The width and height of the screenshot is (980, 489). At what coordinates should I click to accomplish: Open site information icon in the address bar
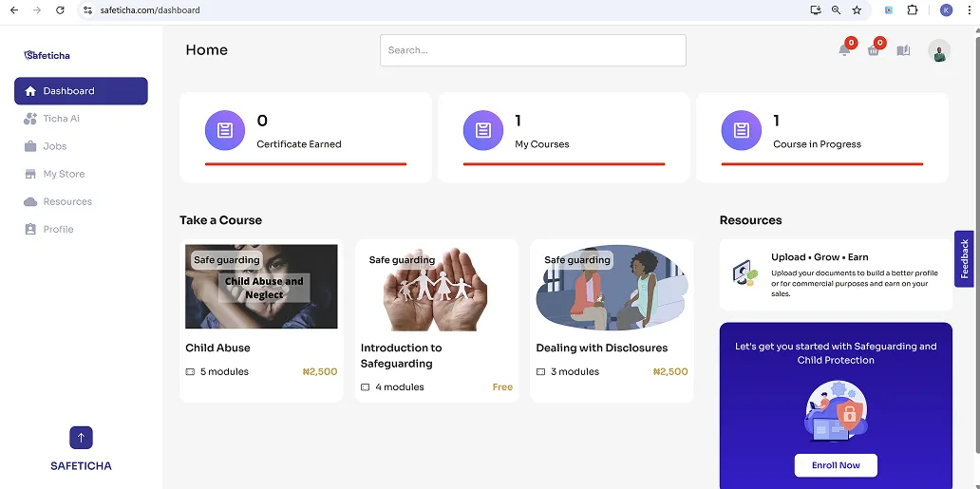click(x=88, y=10)
